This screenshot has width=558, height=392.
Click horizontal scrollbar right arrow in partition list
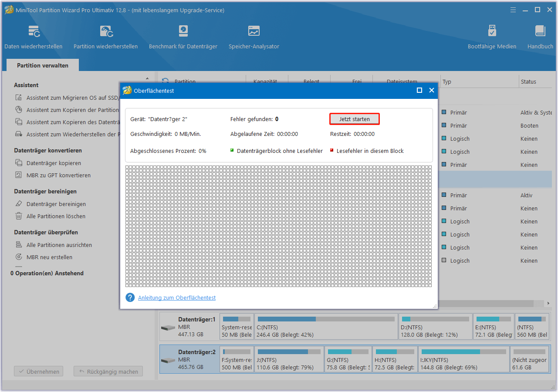tap(548, 304)
